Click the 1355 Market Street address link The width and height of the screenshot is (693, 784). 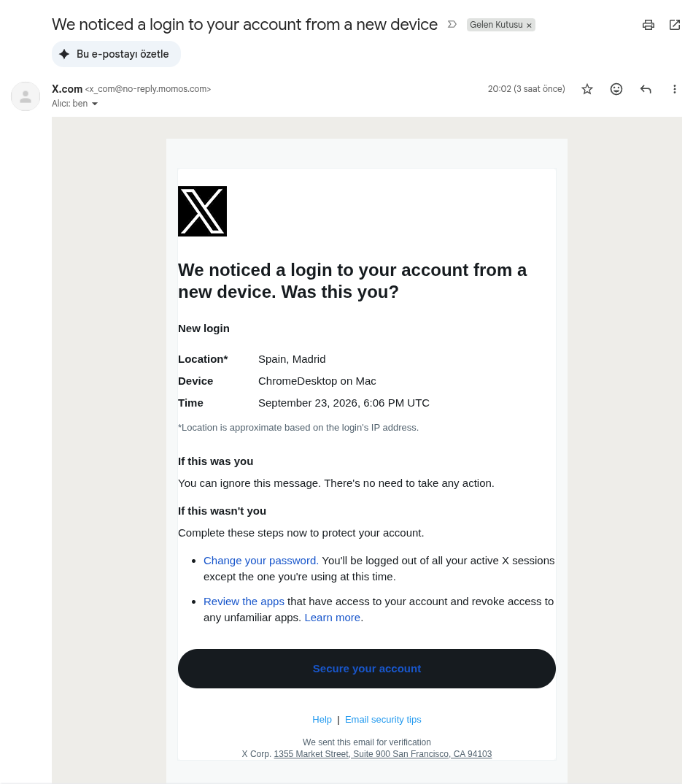point(383,753)
